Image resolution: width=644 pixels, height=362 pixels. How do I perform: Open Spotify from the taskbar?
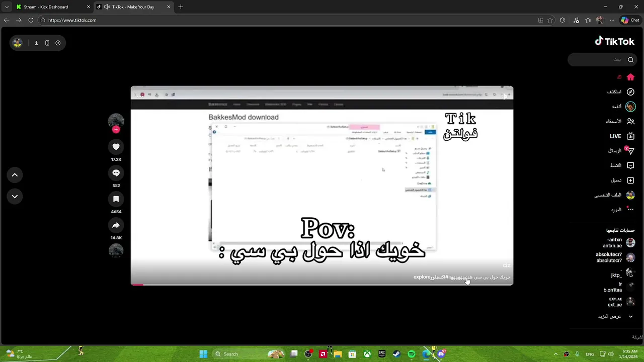(x=412, y=354)
